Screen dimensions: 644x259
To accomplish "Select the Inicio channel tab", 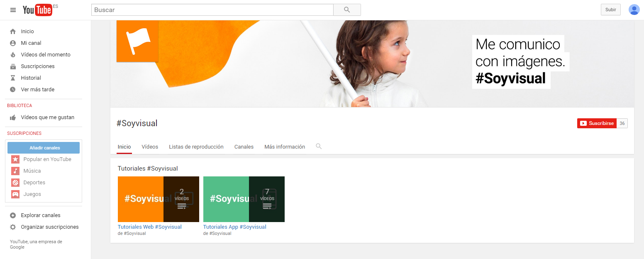I will tap(124, 147).
